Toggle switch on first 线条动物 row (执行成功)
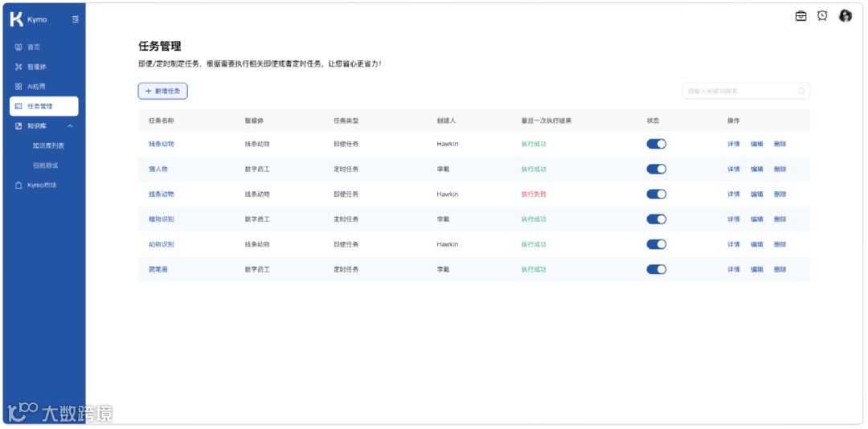Viewport: 868px width, 429px height. (656, 144)
